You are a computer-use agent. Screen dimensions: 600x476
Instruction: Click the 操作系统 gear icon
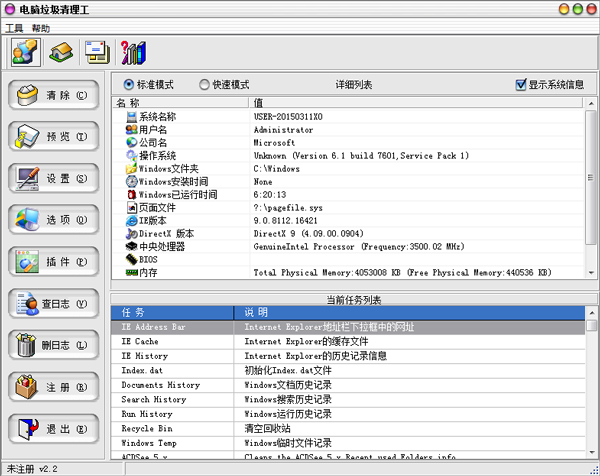[132, 156]
